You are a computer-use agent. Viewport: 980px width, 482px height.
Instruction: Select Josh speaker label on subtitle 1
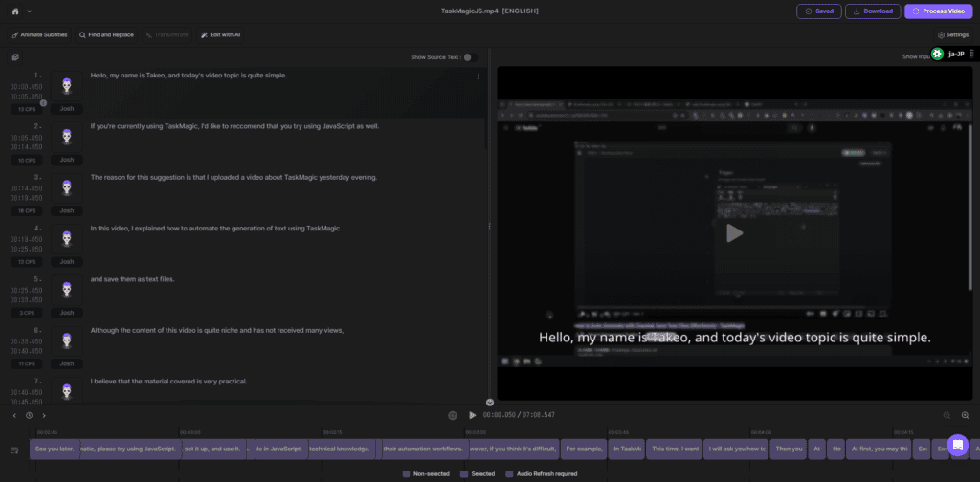click(67, 109)
